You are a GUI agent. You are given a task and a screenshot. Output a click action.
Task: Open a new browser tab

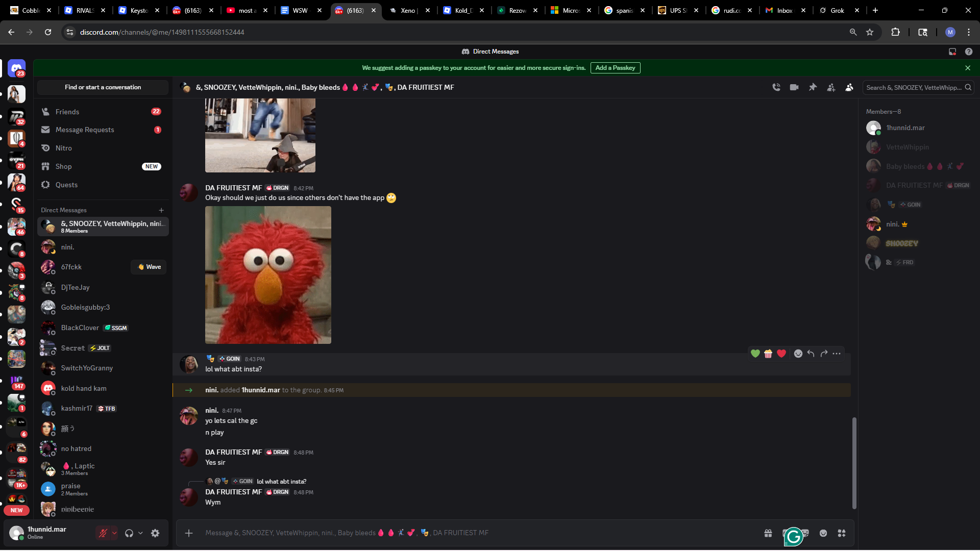[875, 10]
